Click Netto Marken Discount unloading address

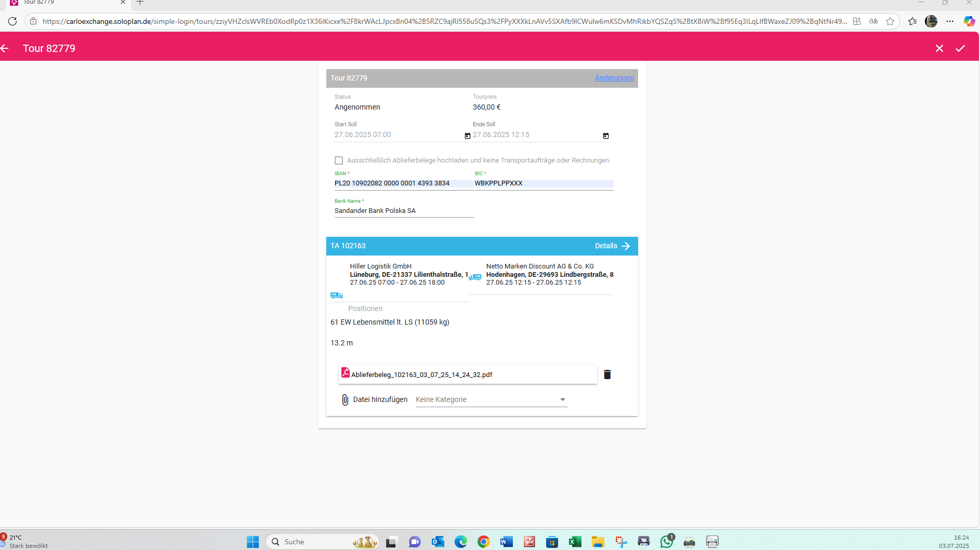pyautogui.click(x=550, y=274)
